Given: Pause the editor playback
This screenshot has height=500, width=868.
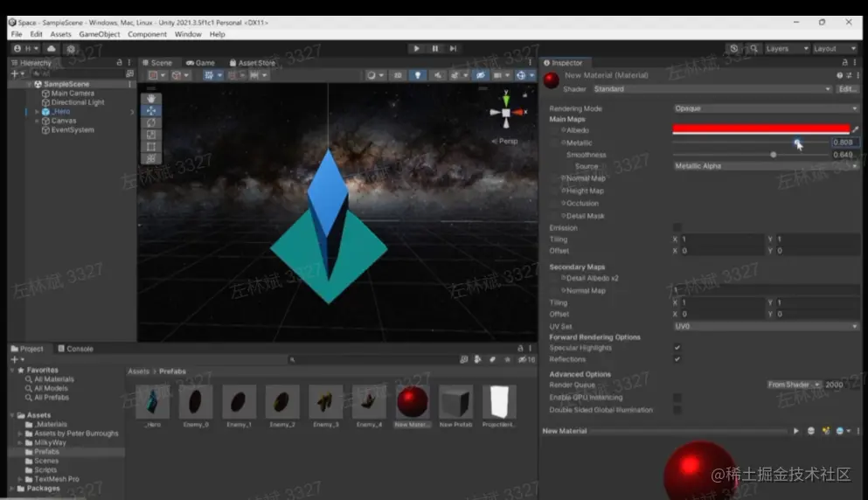Looking at the screenshot, I should [435, 49].
